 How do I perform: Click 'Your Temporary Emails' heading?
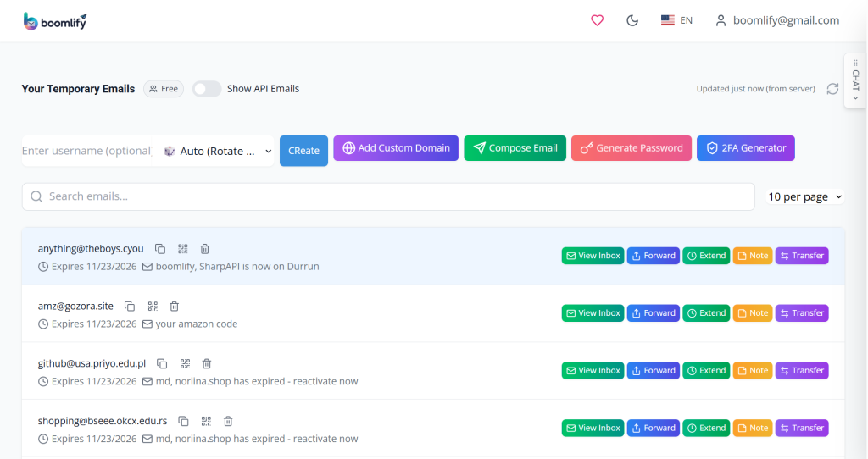pyautogui.click(x=78, y=89)
